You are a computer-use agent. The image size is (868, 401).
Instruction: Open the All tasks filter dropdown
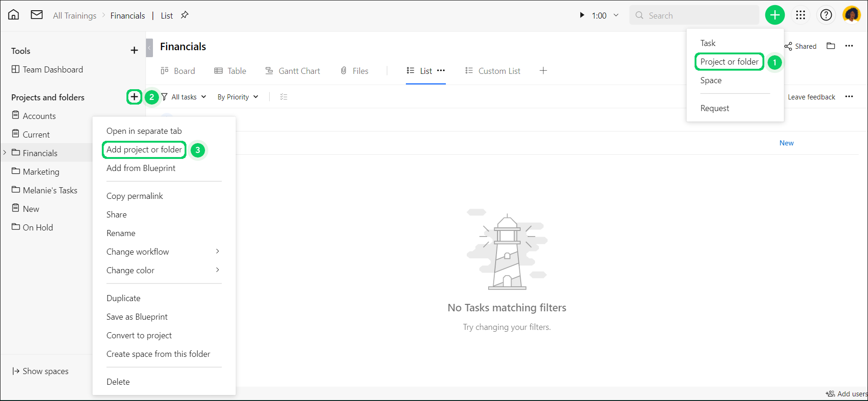click(x=184, y=97)
